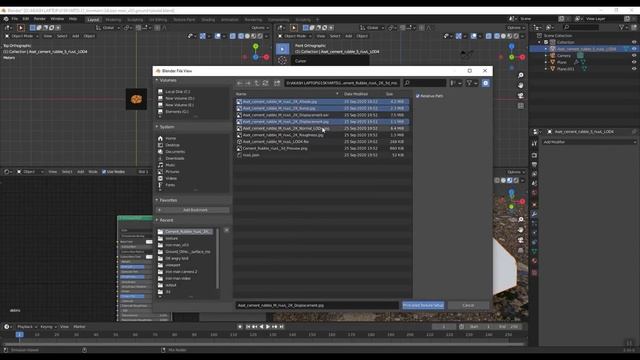640x360 pixels.
Task: Toggle the Collection exclude checkbox in outliner
Action: tap(546, 42)
